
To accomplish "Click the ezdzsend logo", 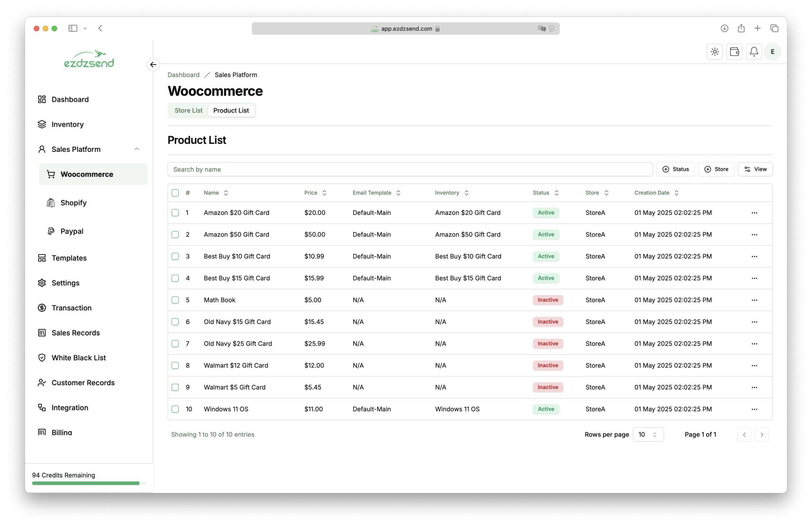I will point(89,59).
